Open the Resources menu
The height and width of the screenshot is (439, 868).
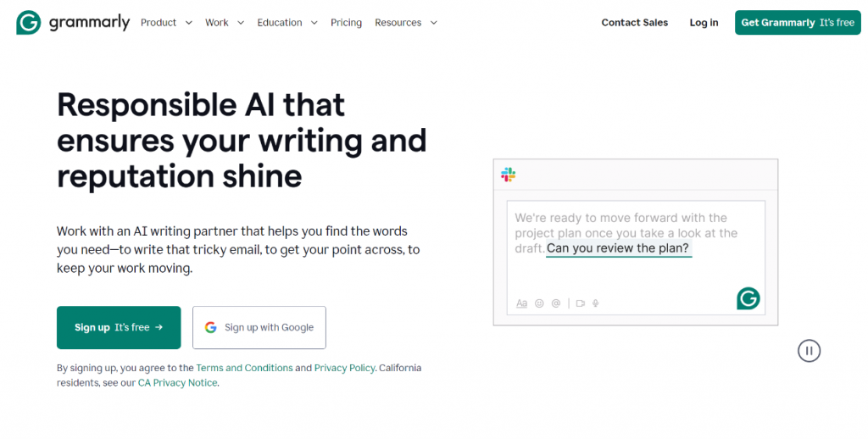tap(406, 23)
